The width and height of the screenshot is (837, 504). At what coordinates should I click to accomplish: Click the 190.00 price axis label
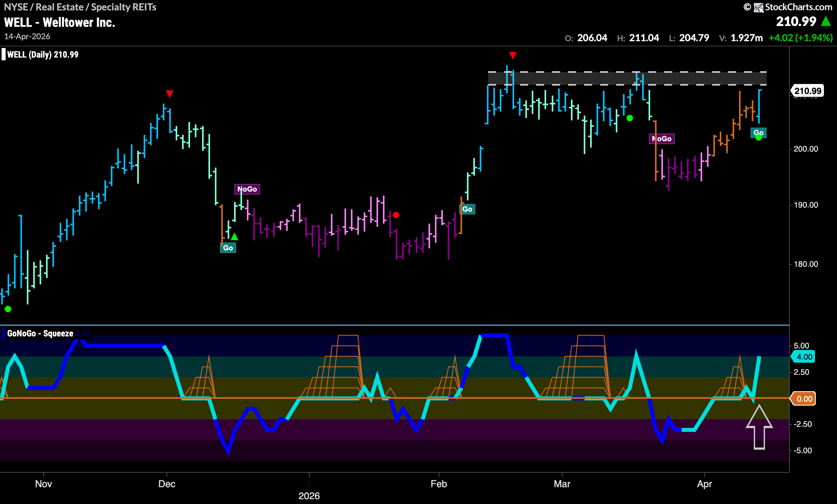click(x=806, y=205)
